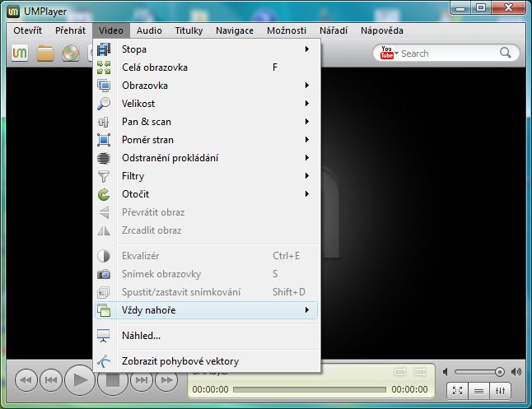
Task: Expand the Otočit submenu arrow
Action: [306, 194]
